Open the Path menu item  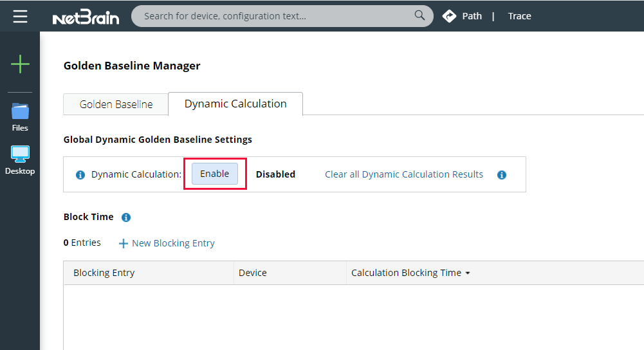[x=472, y=16]
